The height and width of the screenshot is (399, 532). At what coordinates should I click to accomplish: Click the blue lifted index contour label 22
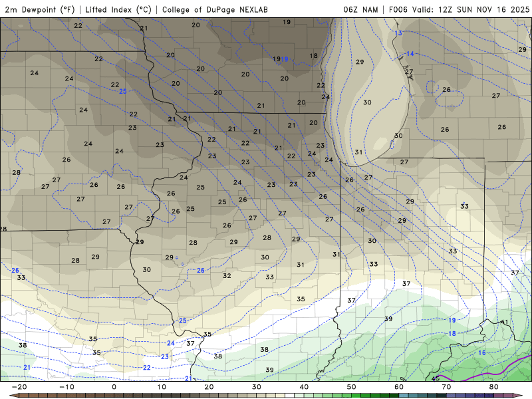pyautogui.click(x=146, y=368)
